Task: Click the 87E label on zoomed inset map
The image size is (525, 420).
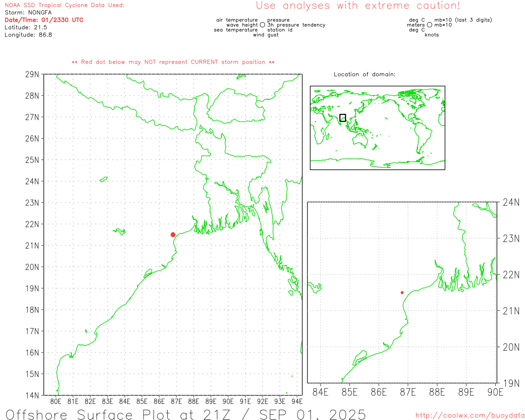Action: coord(408,392)
